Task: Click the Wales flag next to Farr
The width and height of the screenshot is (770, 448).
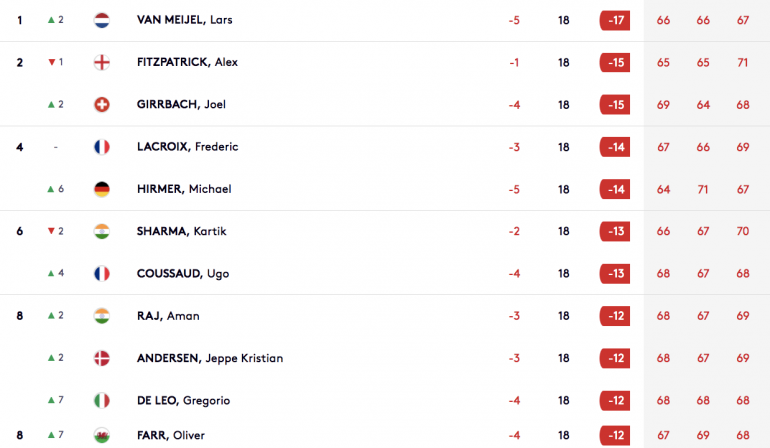Action: click(102, 435)
